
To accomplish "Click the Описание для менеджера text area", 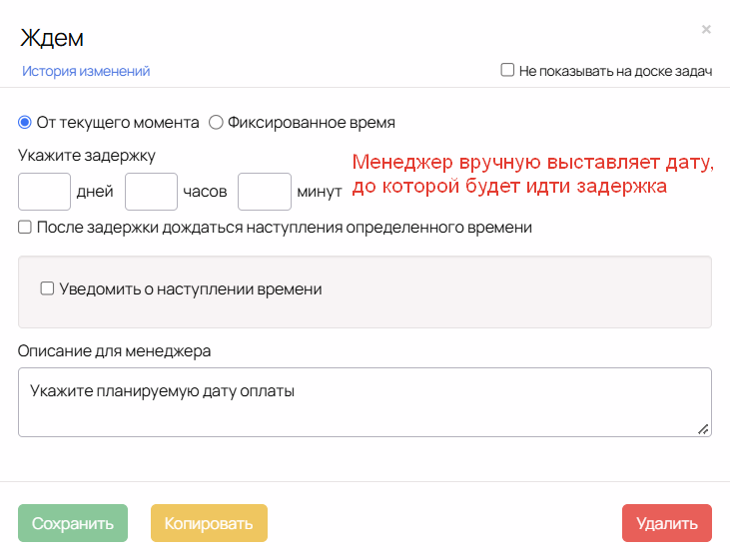I will [x=365, y=402].
